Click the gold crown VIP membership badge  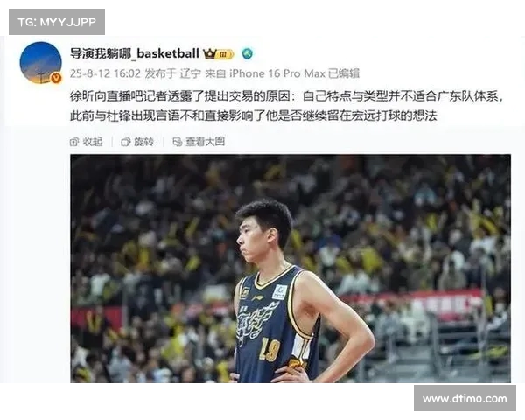point(218,54)
